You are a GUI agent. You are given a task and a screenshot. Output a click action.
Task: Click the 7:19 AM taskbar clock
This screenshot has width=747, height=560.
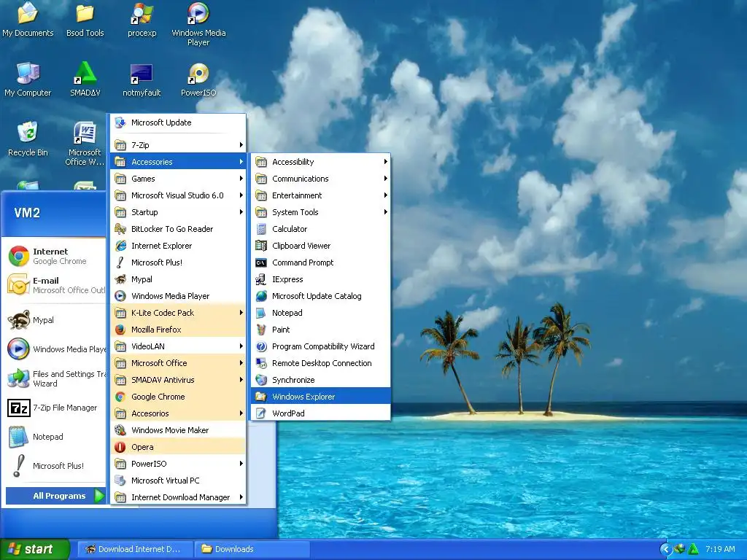(x=720, y=549)
